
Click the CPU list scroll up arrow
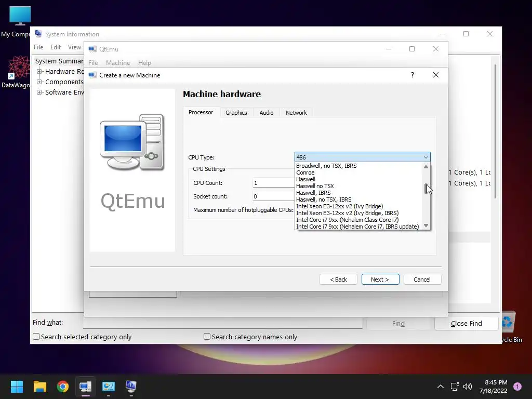click(x=426, y=167)
